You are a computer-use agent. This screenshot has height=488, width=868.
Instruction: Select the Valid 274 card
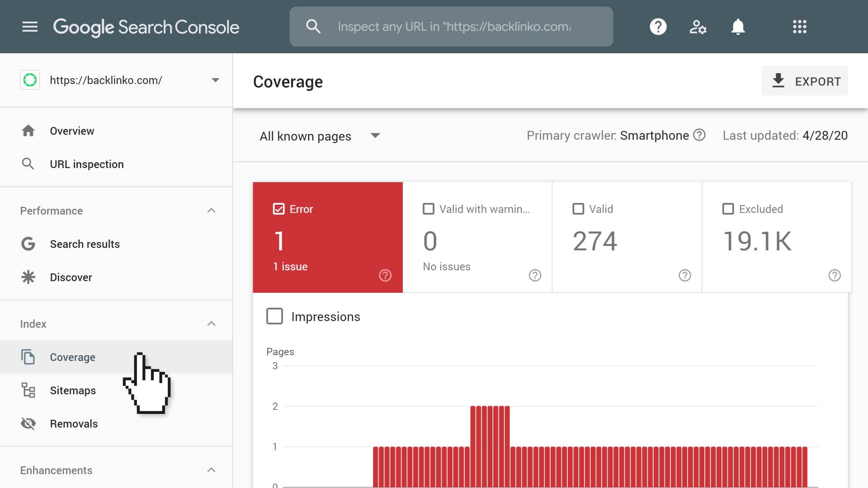tap(627, 237)
